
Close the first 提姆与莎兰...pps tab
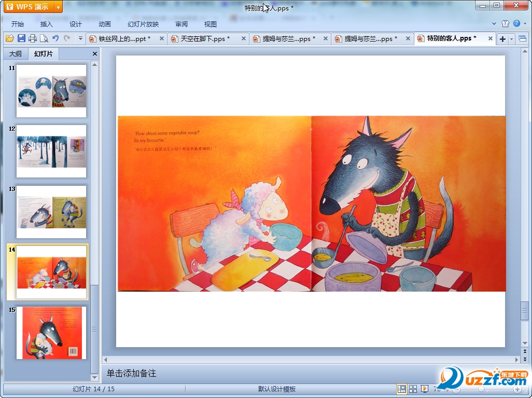click(x=326, y=39)
